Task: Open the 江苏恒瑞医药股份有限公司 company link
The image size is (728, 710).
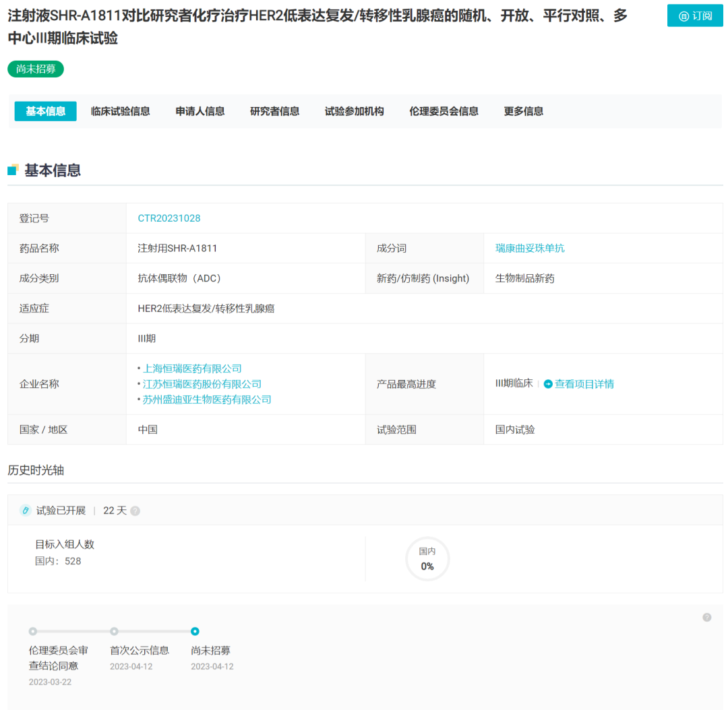Action: point(202,384)
